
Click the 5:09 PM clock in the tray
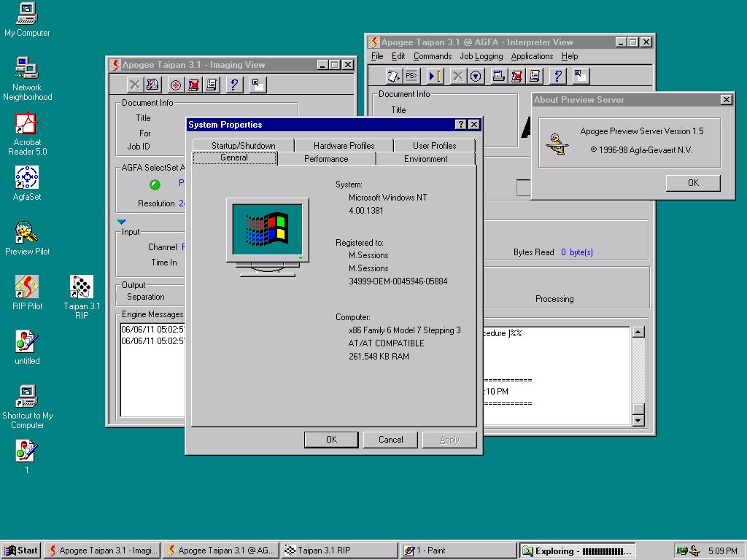pyautogui.click(x=722, y=551)
